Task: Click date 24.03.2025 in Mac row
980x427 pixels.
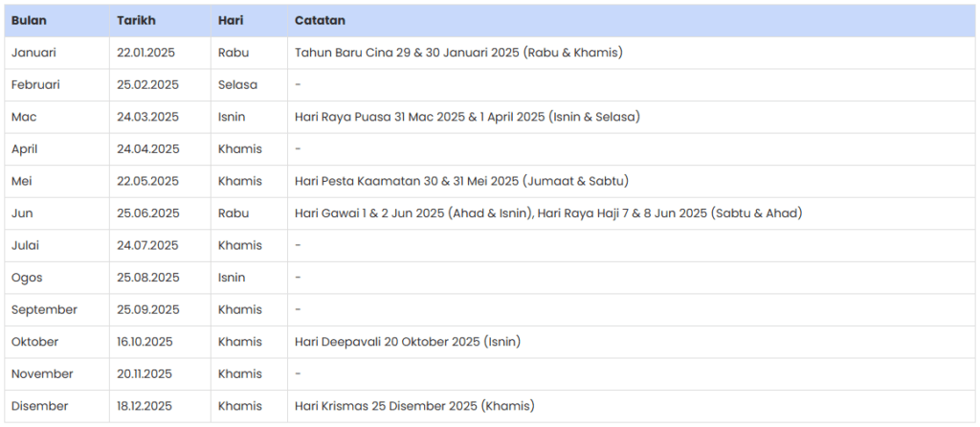Action: [x=147, y=117]
